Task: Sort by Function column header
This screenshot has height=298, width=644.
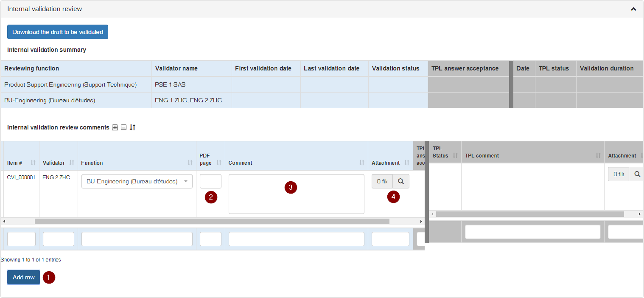Action: [190, 163]
